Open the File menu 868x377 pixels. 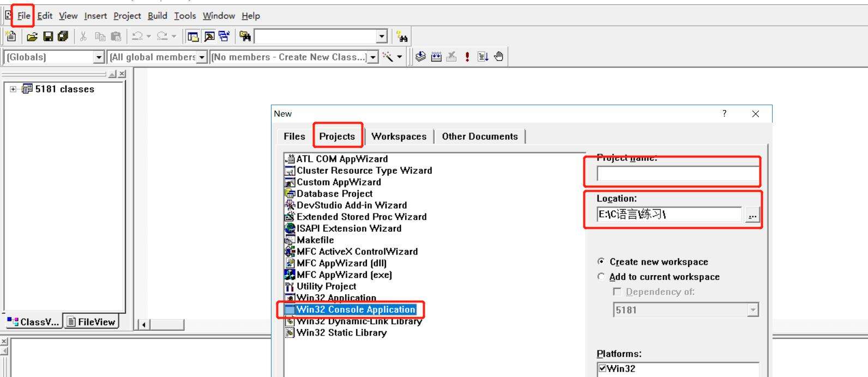point(23,16)
